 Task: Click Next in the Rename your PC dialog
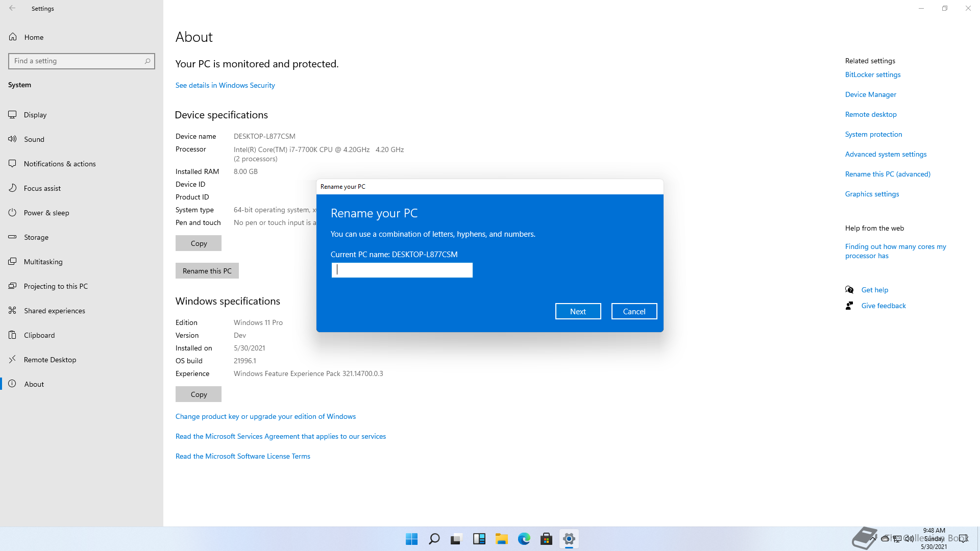click(578, 311)
